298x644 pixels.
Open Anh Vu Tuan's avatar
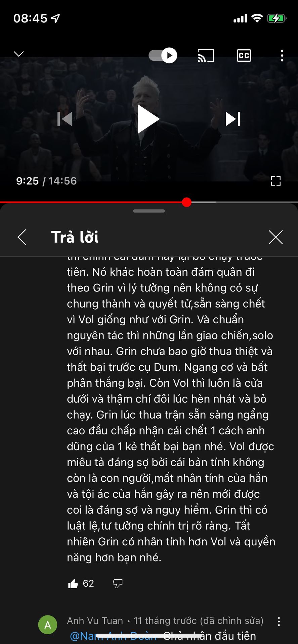click(x=48, y=625)
